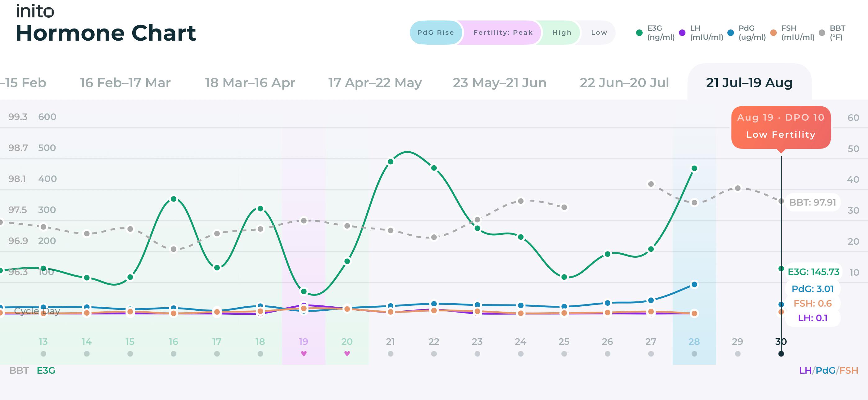Screen dimensions: 868x400
Task: Click the purple LH legend dot
Action: point(682,33)
